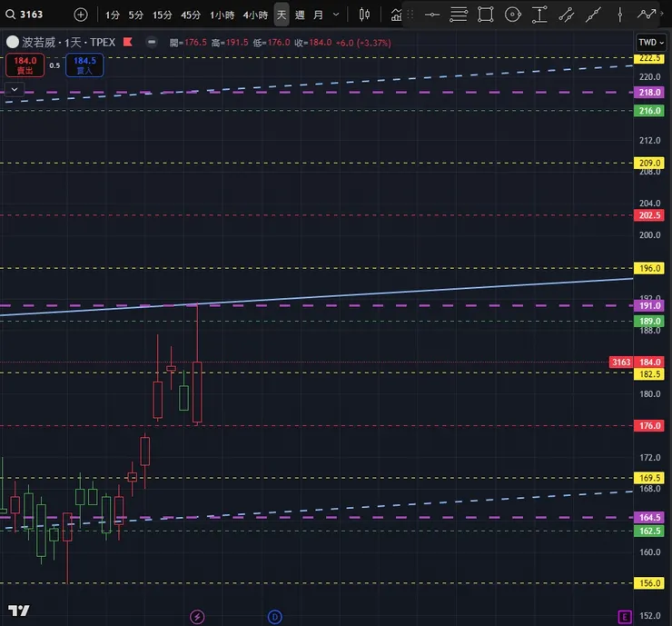This screenshot has width=672, height=626.
Task: Select the trend line drawing tool
Action: tap(594, 15)
